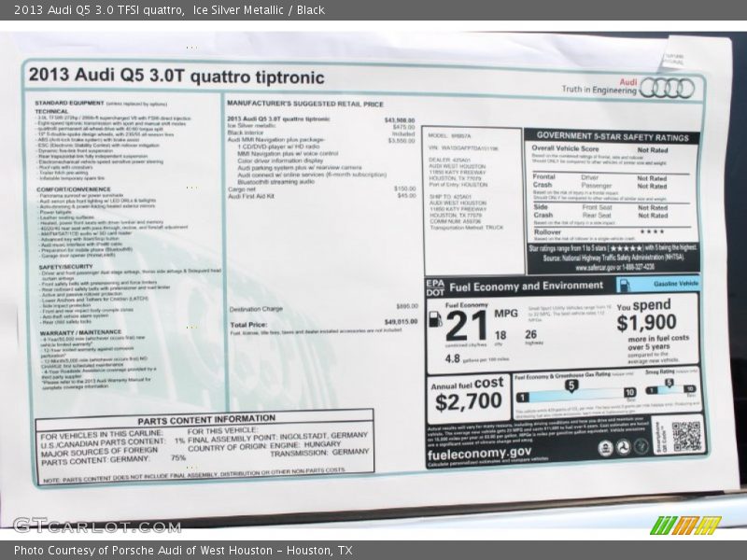The width and height of the screenshot is (747, 560).
Task: Click the QR code on the fuel label
Action: pyautogui.click(x=686, y=437)
